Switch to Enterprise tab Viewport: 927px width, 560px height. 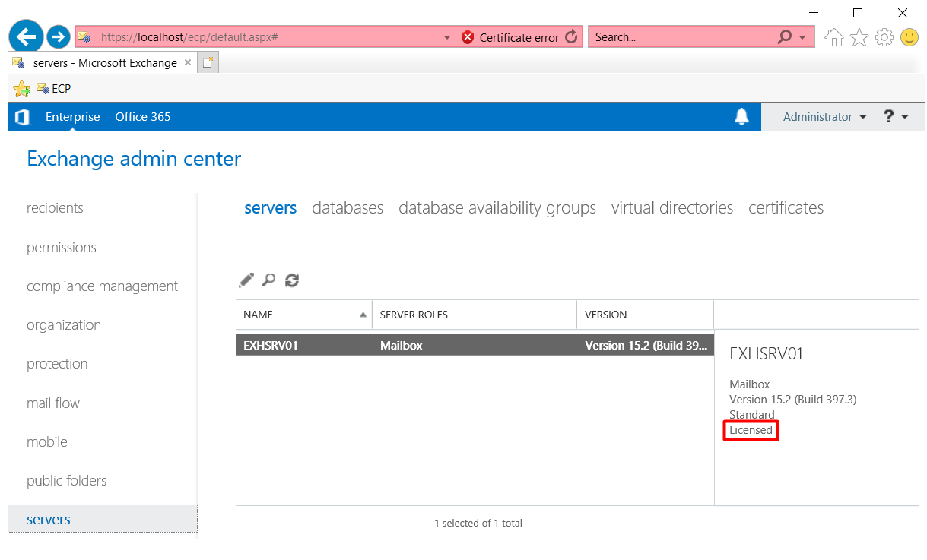72,117
